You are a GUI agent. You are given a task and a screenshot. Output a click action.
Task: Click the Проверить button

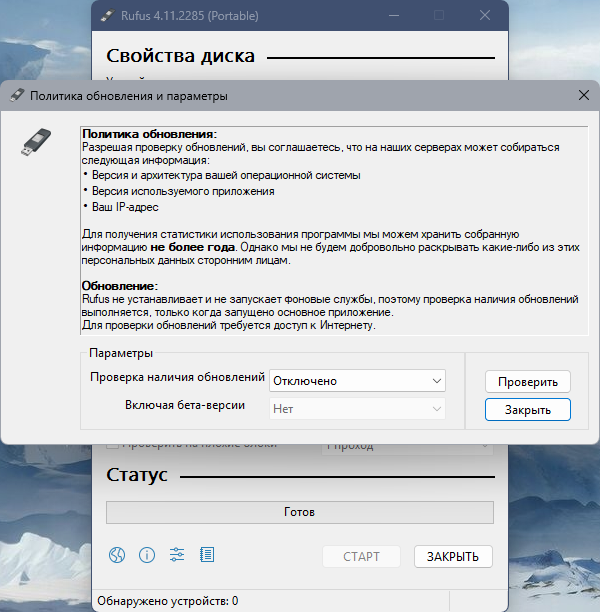click(x=528, y=381)
